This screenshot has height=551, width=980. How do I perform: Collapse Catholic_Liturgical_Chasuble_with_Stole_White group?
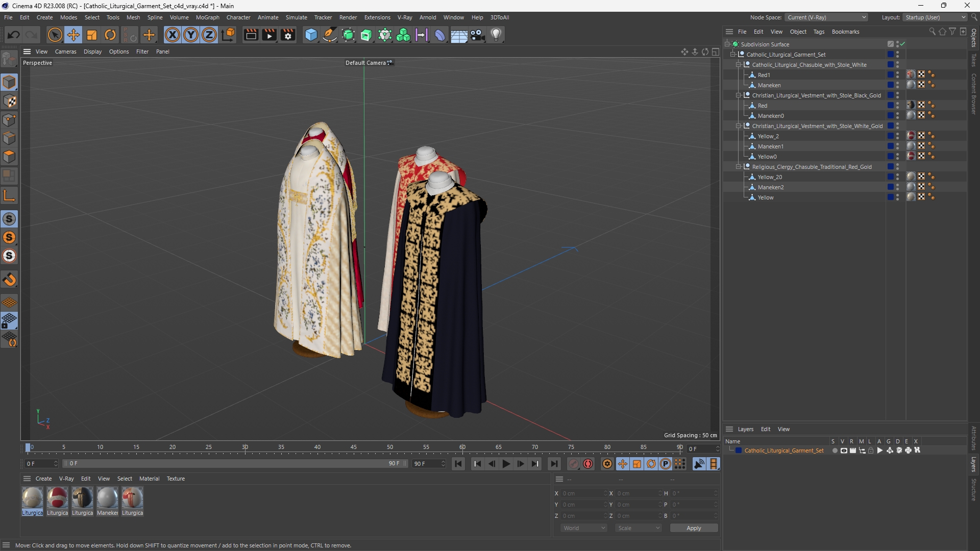739,65
